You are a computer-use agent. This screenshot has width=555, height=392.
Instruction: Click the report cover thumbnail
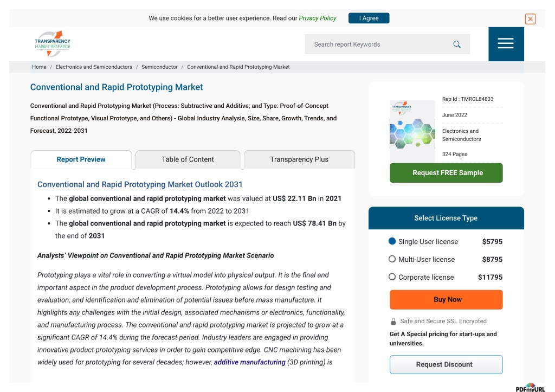(x=412, y=131)
